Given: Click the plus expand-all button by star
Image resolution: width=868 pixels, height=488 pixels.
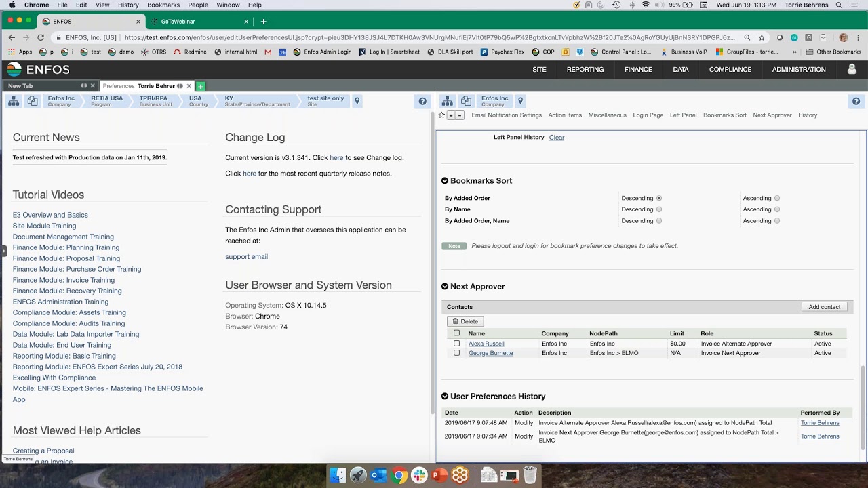Looking at the screenshot, I should pyautogui.click(x=450, y=115).
